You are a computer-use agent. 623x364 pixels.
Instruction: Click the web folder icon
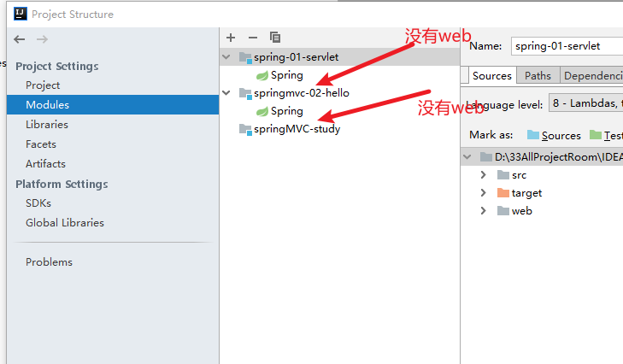(x=503, y=210)
